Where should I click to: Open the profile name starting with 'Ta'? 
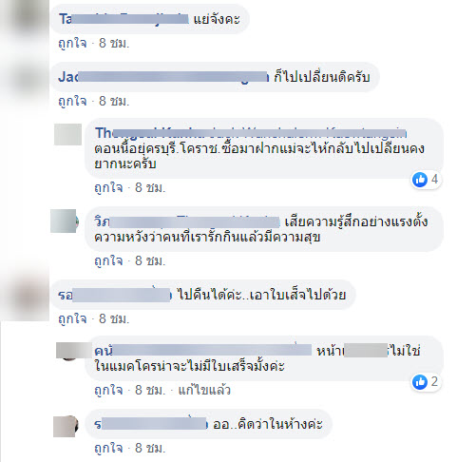124,19
